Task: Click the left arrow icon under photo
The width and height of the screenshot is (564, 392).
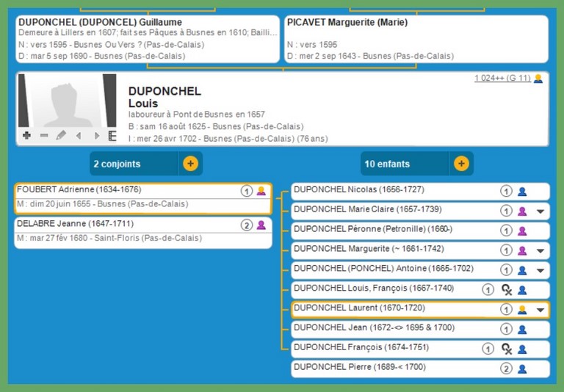Action: 79,136
